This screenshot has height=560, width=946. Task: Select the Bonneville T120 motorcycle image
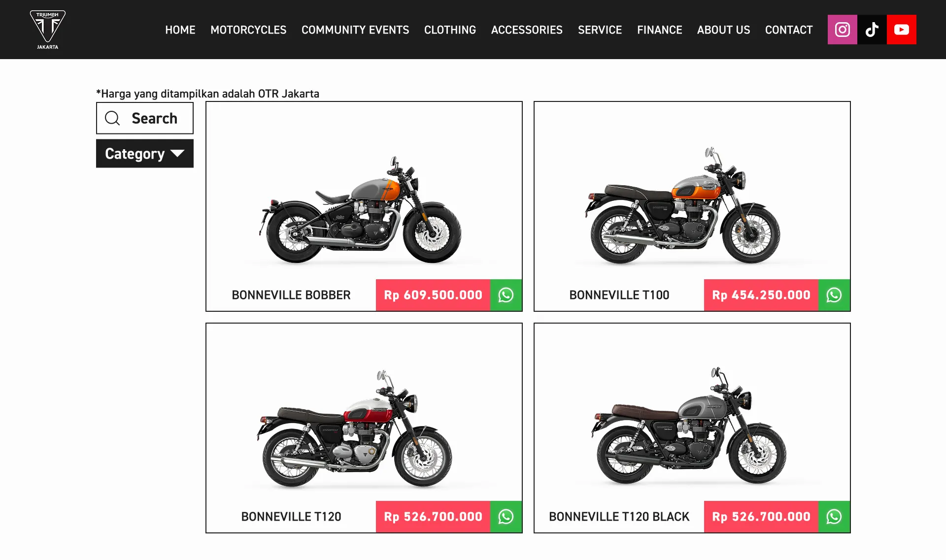point(355,429)
